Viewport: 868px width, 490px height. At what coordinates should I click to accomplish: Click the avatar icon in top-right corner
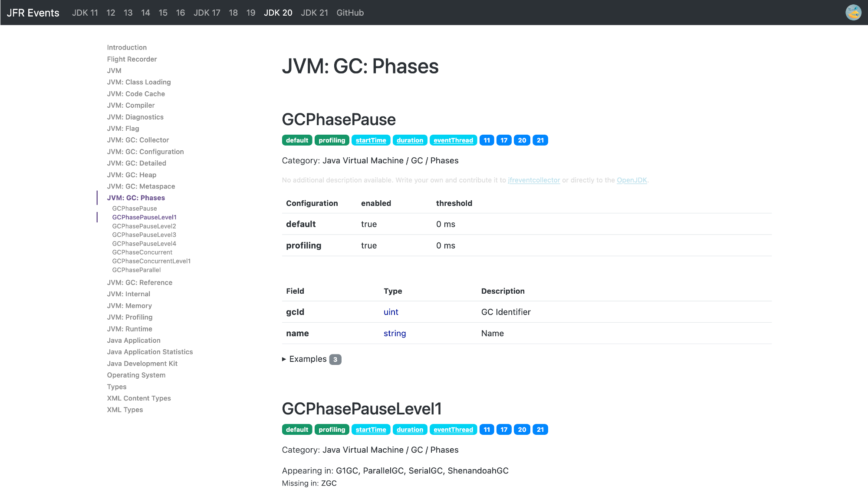tap(853, 13)
